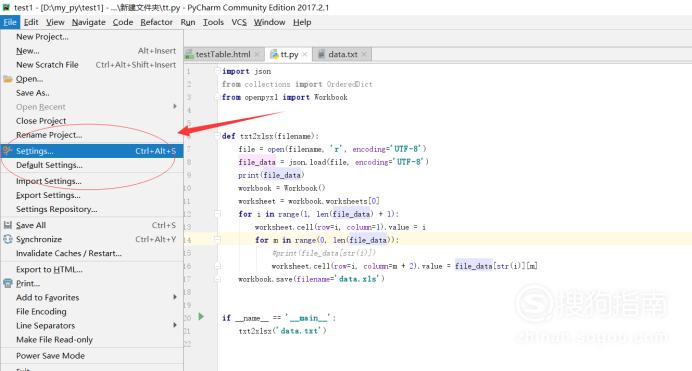Click the Synchronize refresh icon
Screen dimensions: 692x371
(x=8, y=239)
